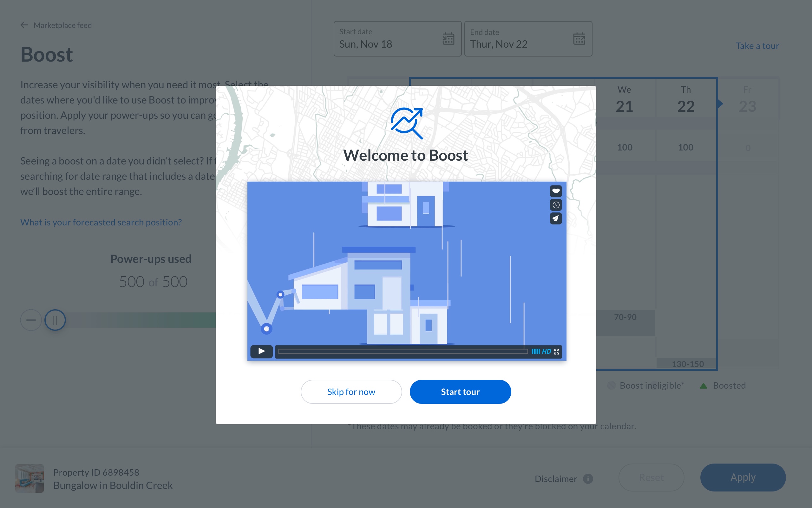Click the '500 of 500' power-ups value

(x=153, y=282)
